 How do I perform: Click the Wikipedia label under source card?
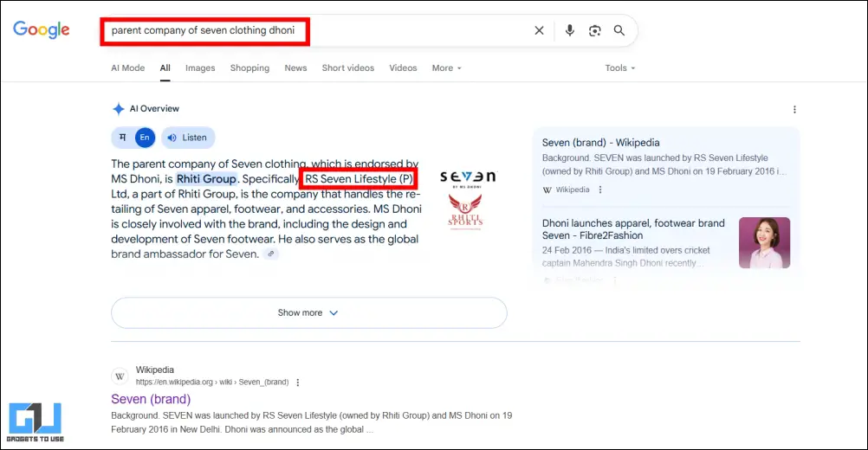pyautogui.click(x=573, y=190)
